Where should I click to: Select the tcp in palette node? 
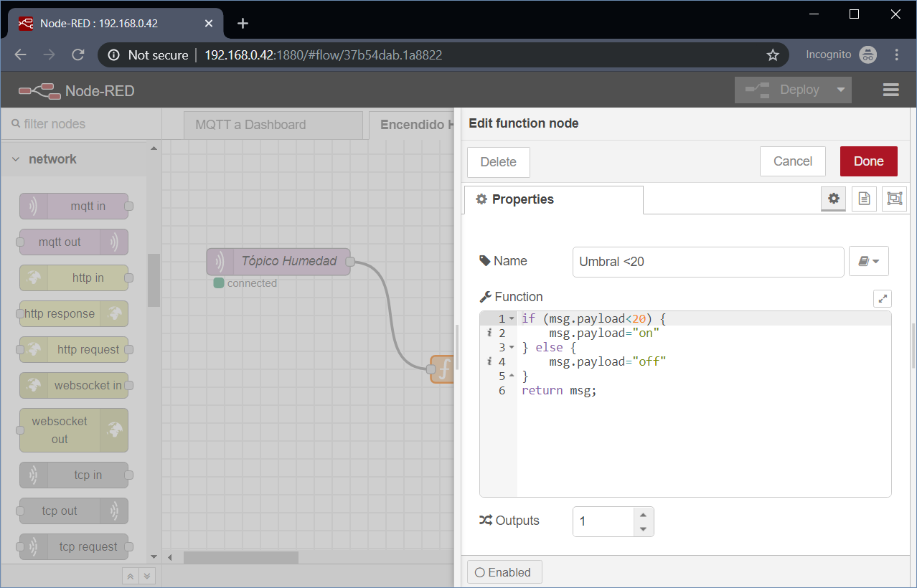[x=74, y=475]
